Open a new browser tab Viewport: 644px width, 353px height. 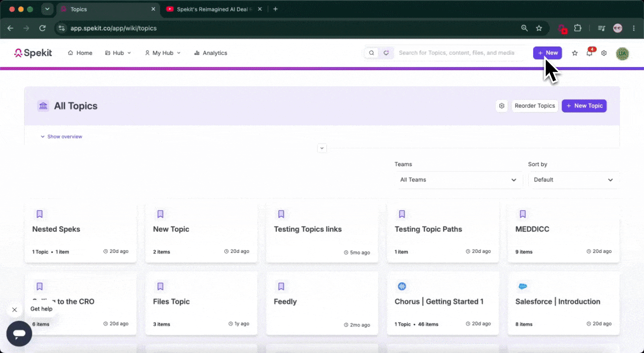[x=275, y=9]
